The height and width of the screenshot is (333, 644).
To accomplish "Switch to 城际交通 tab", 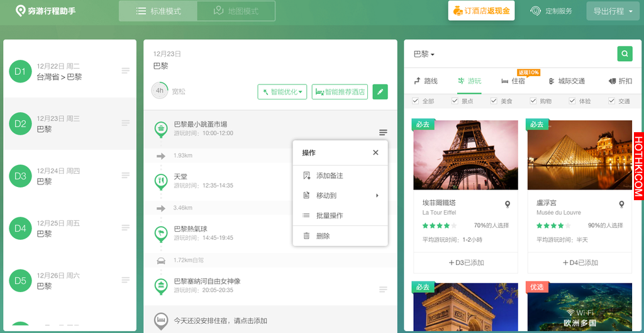I will [567, 81].
